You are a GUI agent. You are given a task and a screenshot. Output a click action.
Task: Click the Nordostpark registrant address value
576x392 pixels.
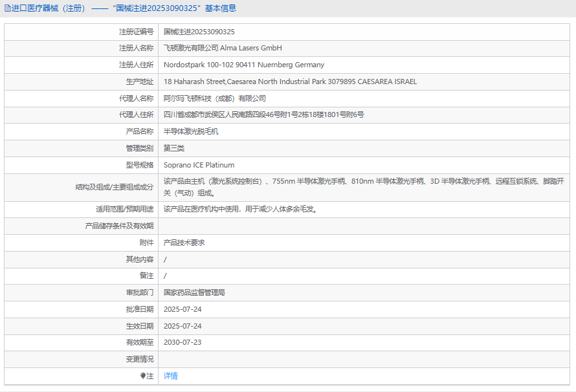coord(243,65)
